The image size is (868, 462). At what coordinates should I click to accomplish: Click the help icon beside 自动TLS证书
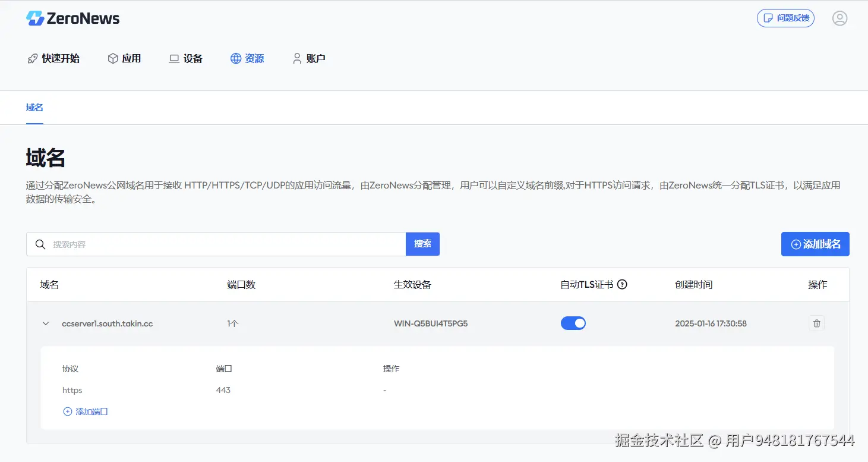point(622,284)
